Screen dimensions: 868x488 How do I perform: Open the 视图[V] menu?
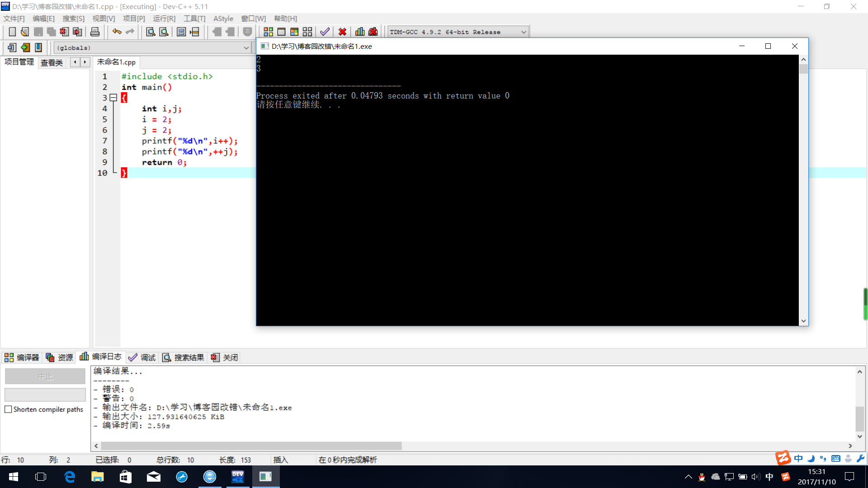click(x=104, y=19)
